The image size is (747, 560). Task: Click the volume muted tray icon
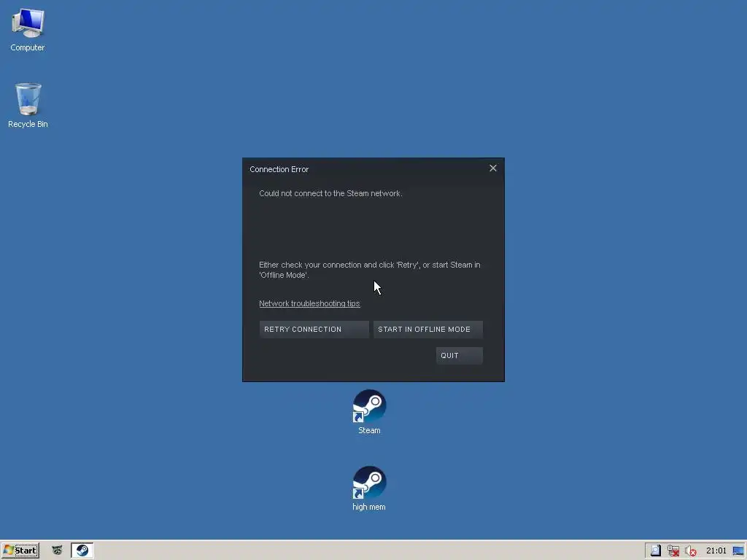click(x=691, y=551)
